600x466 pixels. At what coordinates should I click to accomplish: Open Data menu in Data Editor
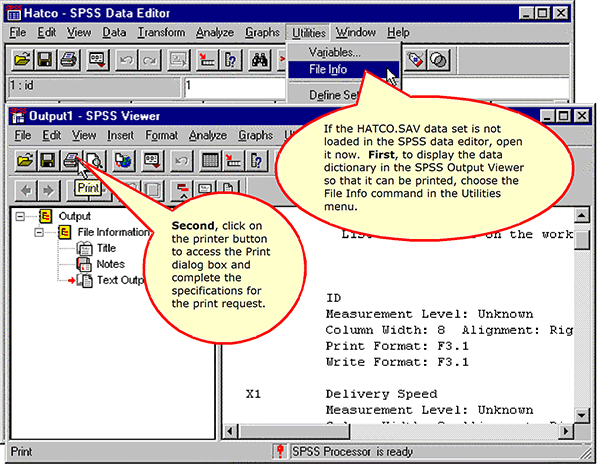114,33
